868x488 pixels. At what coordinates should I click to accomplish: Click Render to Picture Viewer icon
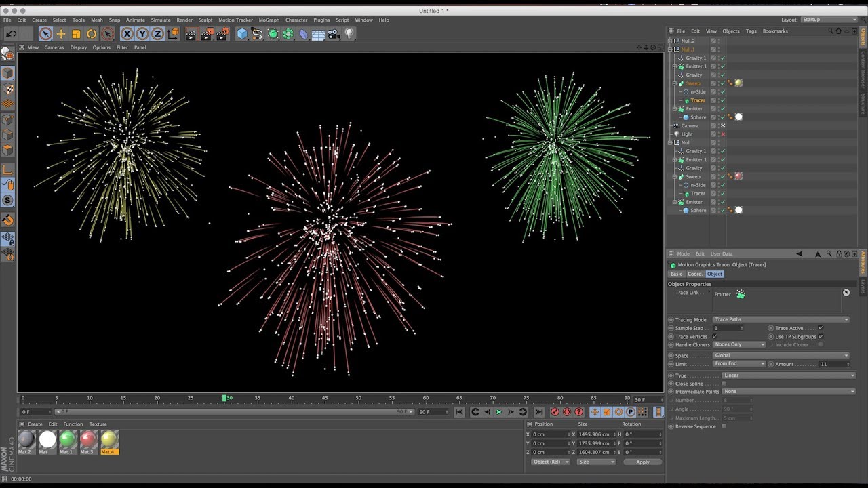point(206,34)
